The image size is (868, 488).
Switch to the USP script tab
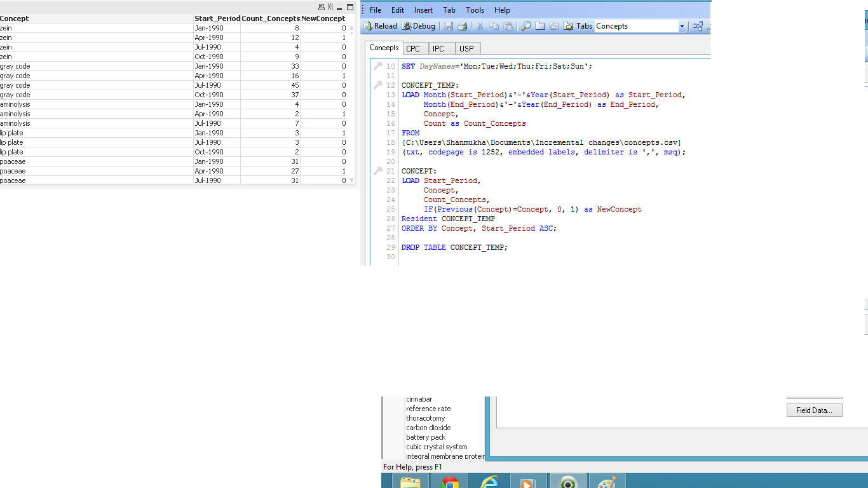(x=466, y=48)
